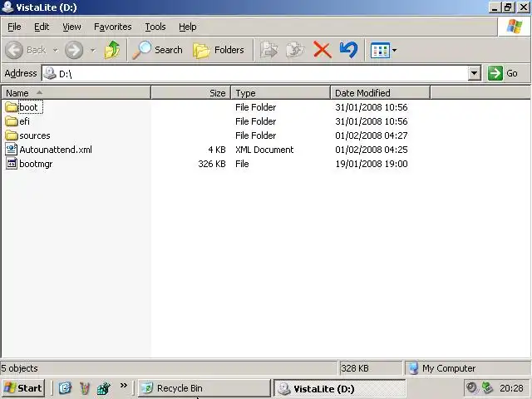Sort by the Type column header
The image size is (532, 399).
coord(281,92)
